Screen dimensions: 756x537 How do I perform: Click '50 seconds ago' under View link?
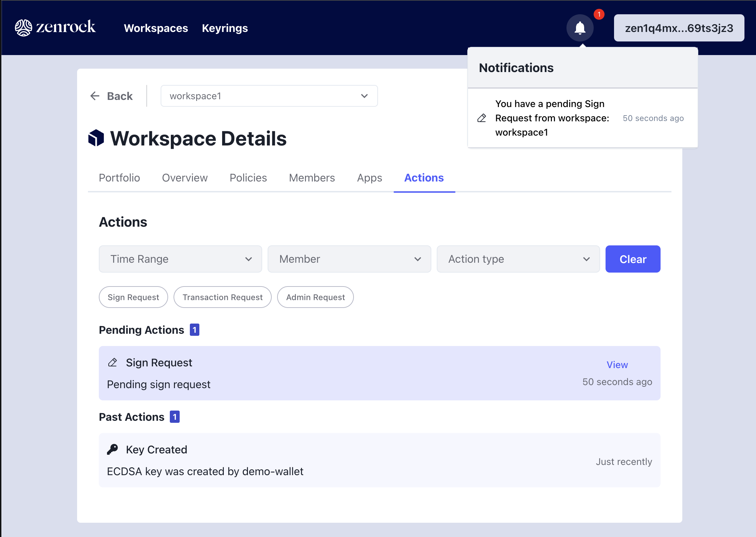617,382
